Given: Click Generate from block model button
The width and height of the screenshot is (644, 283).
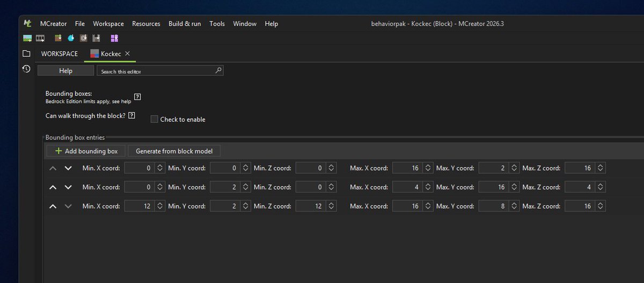Looking at the screenshot, I should tap(174, 151).
